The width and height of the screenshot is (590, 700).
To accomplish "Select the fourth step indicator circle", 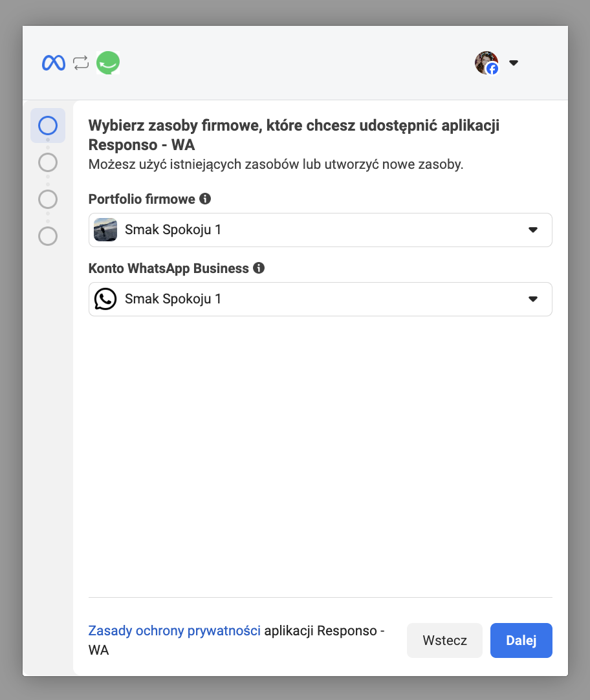I will point(48,235).
